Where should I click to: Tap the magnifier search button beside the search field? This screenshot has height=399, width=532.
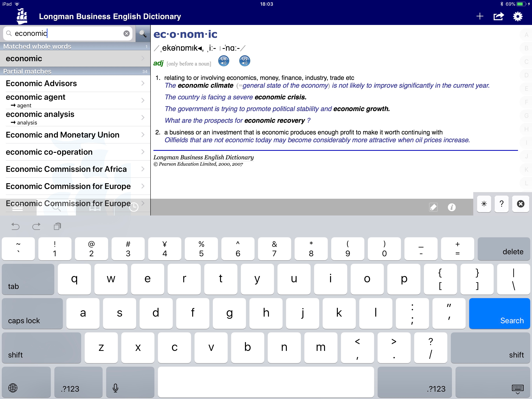[143, 34]
